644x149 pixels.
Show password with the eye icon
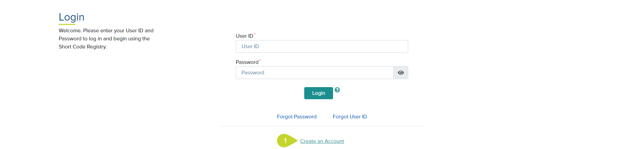400,73
